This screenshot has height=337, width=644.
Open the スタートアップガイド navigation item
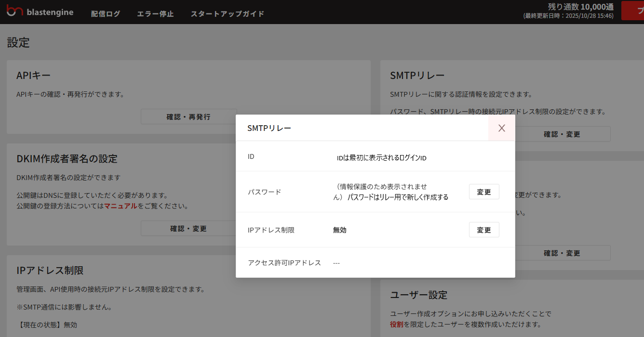228,13
